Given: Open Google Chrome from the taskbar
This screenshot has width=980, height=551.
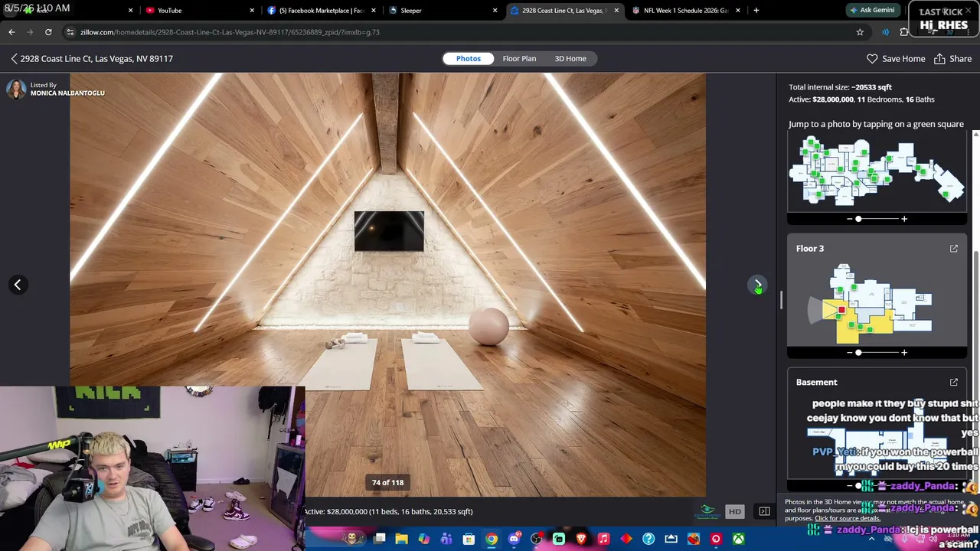Looking at the screenshot, I should tap(492, 540).
